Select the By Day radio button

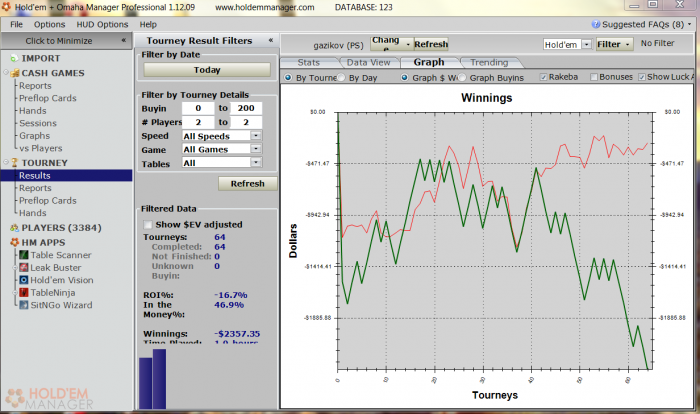341,77
